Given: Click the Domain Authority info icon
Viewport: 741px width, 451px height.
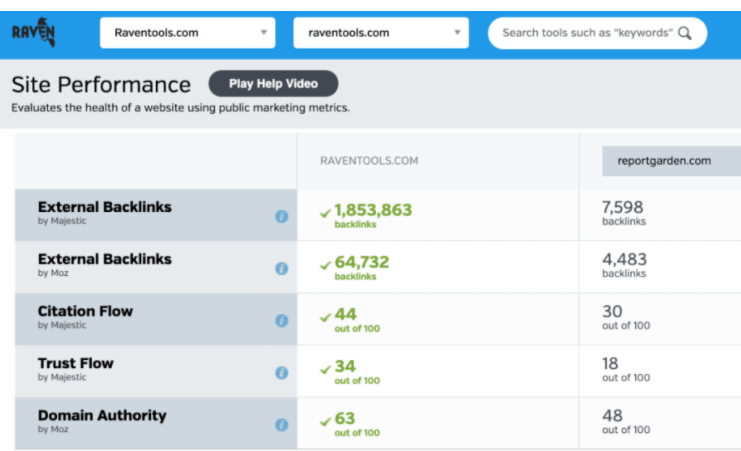Looking at the screenshot, I should 281,424.
